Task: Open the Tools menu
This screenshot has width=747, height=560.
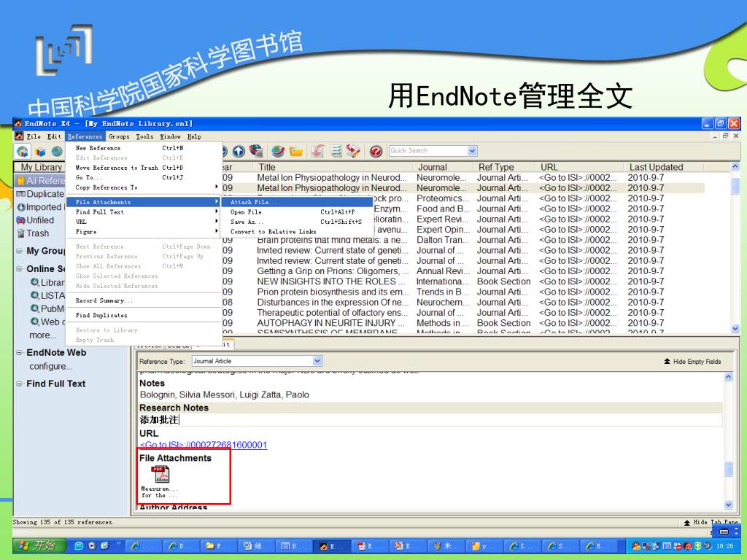Action: tap(144, 136)
